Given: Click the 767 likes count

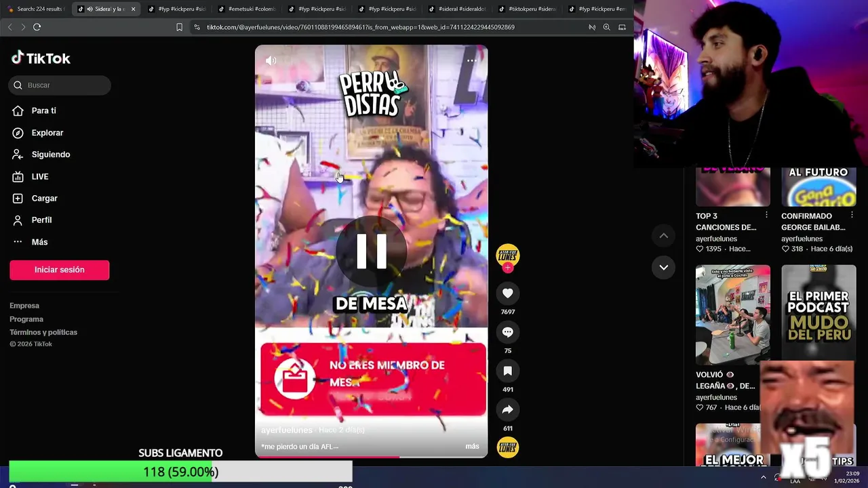Looking at the screenshot, I should (x=707, y=407).
